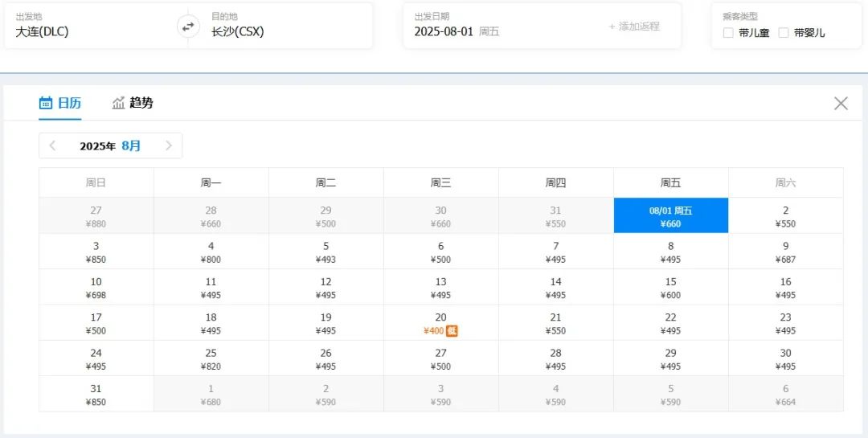Select August 12 priced ¥495
This screenshot has height=438, width=868.
pyautogui.click(x=326, y=287)
